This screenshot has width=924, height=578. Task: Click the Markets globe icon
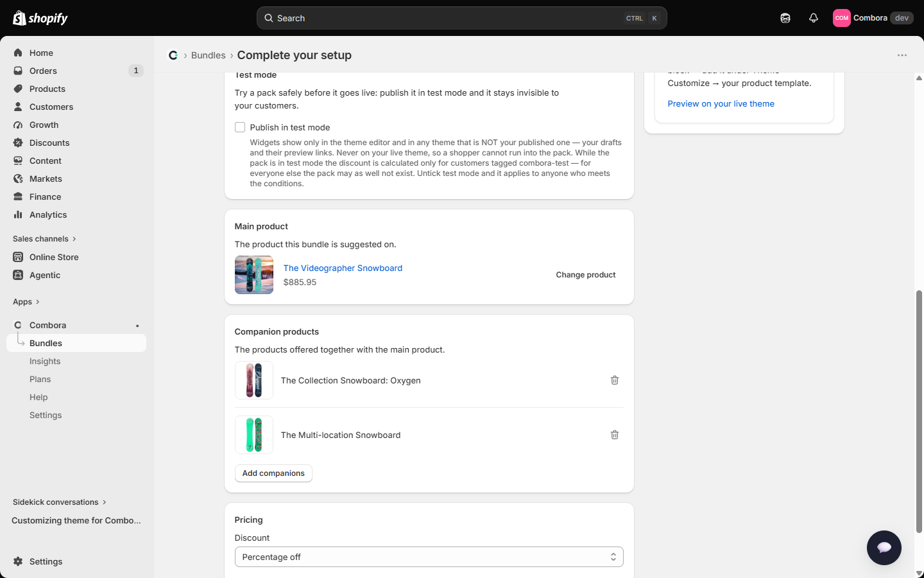click(18, 179)
